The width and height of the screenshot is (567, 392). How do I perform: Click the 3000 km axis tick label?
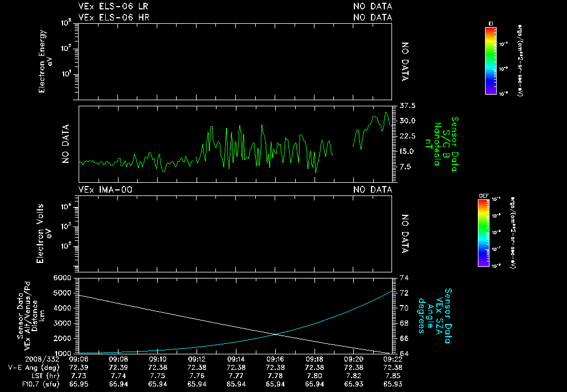[62, 323]
